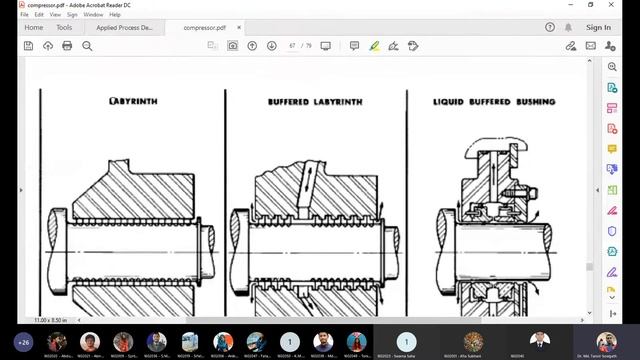Viewport: 640px width, 360px height.
Task: Select participant avatar showing numeral 1 near center
Action: (290, 342)
